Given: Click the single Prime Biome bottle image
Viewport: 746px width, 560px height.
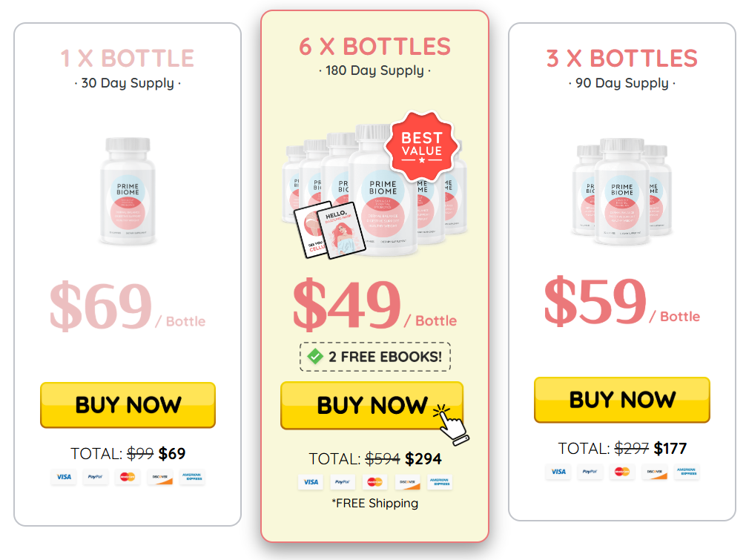Looking at the screenshot, I should point(128,191).
